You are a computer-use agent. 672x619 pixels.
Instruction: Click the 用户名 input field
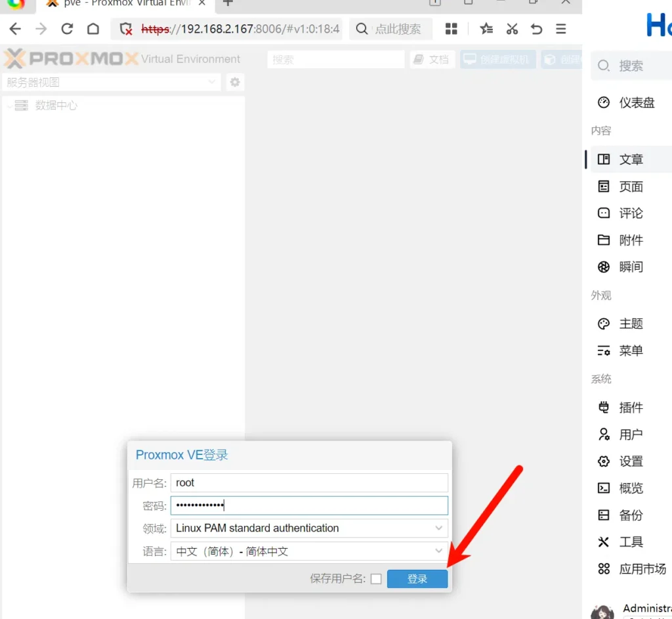(x=309, y=482)
